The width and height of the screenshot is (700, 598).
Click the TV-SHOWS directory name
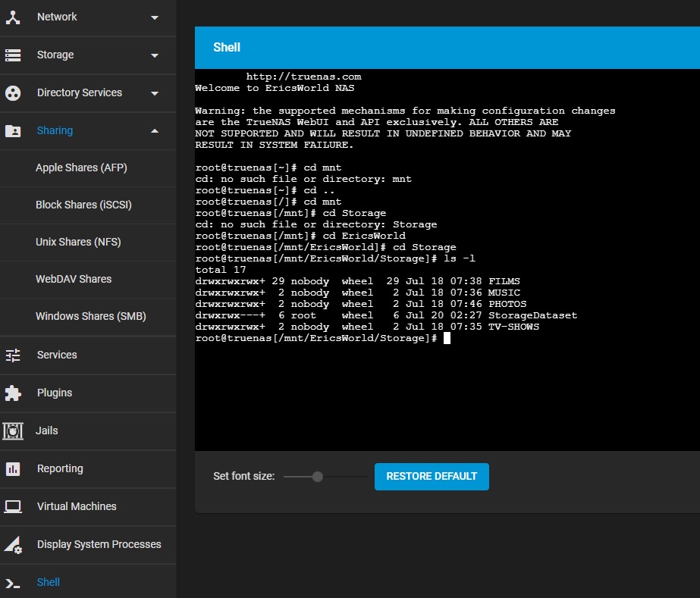(x=513, y=327)
